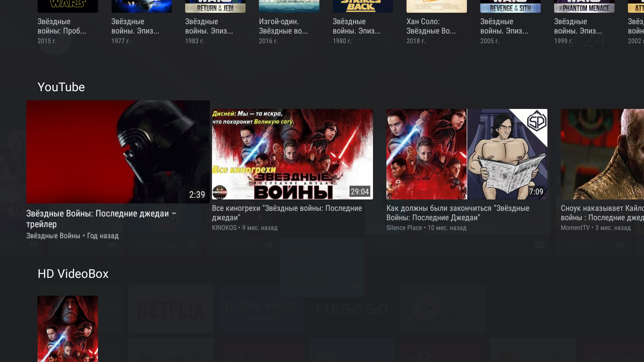This screenshot has width=644, height=362.
Task: Open Revenge of the Sith poster
Action: click(511, 6)
